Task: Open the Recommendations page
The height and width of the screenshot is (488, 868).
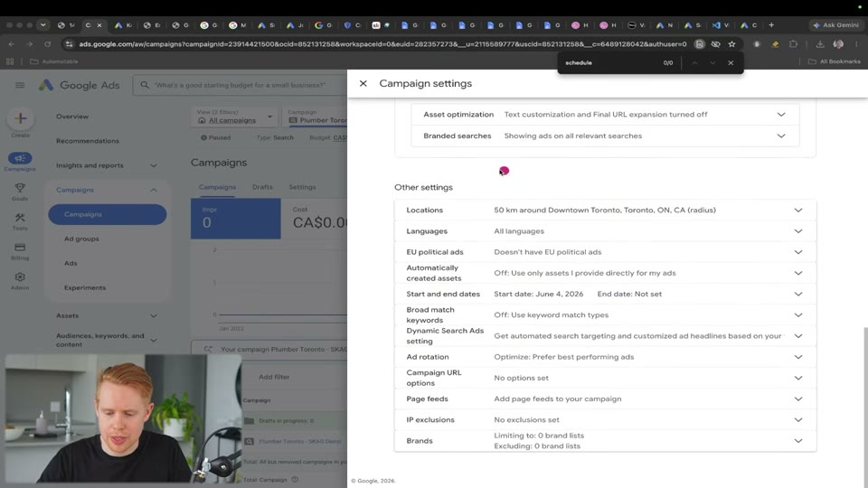Action: click(88, 141)
